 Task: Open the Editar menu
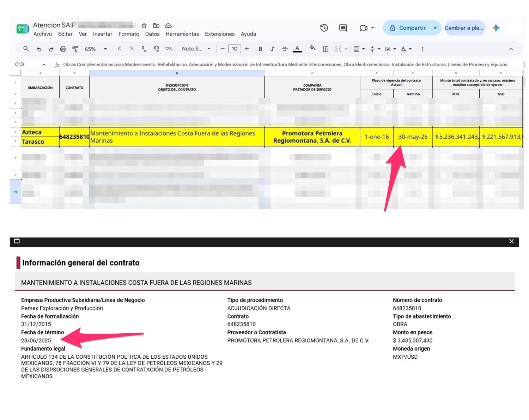65,34
